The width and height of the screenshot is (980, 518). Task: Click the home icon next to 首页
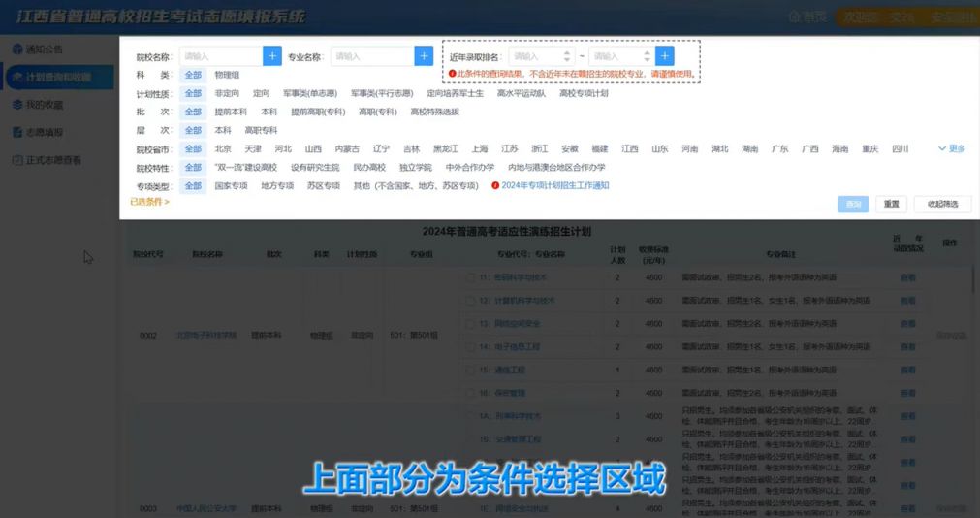pyautogui.click(x=795, y=16)
